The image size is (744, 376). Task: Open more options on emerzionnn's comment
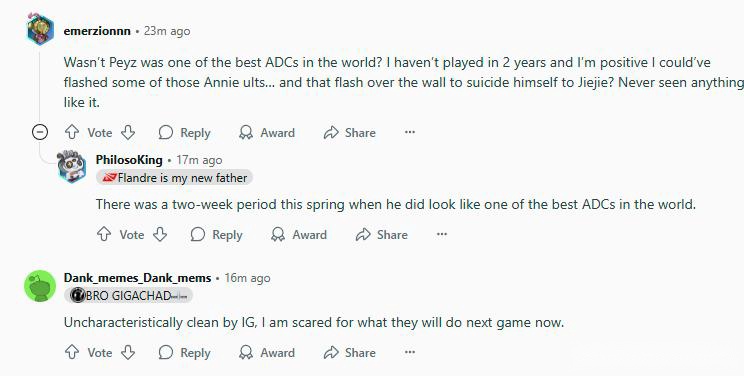[x=410, y=132]
